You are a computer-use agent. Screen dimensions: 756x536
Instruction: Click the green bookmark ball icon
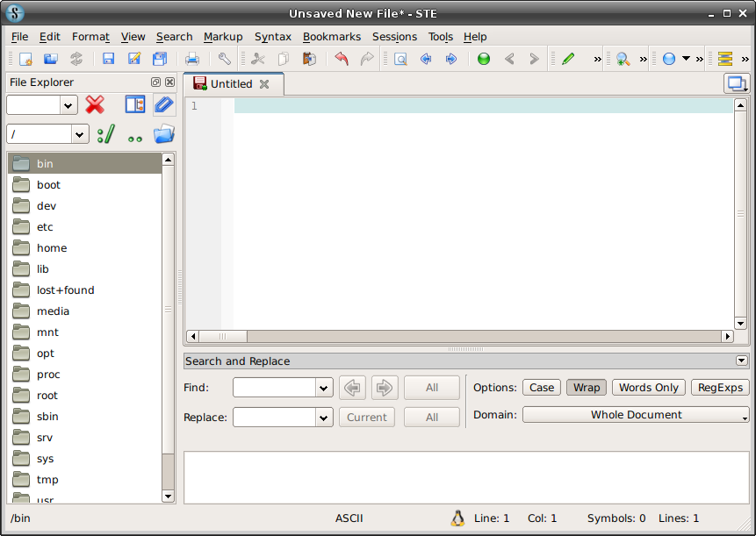click(x=484, y=59)
